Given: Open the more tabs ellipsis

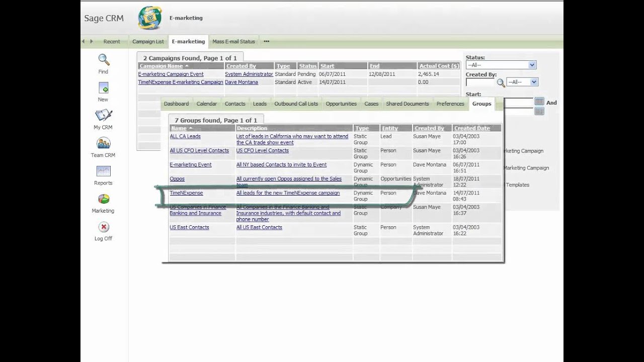Looking at the screenshot, I should [266, 42].
